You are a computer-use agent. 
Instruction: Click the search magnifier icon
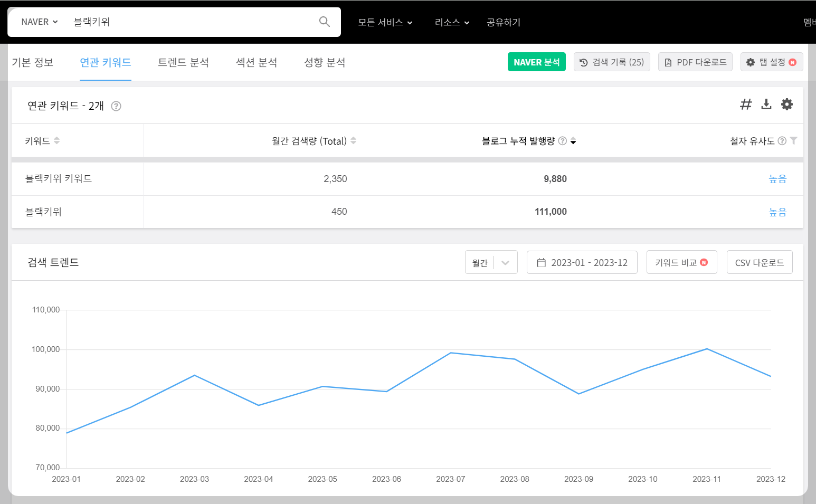coord(325,22)
